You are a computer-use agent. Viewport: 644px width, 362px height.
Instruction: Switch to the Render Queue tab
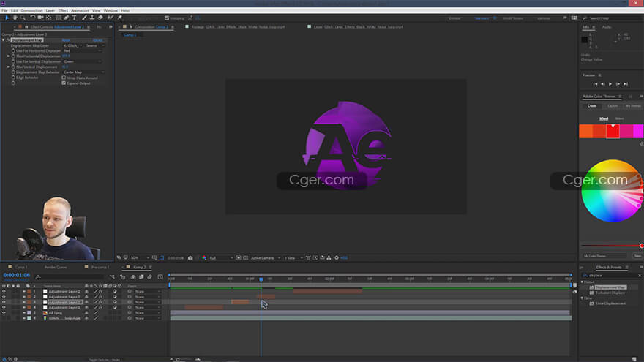click(56, 267)
